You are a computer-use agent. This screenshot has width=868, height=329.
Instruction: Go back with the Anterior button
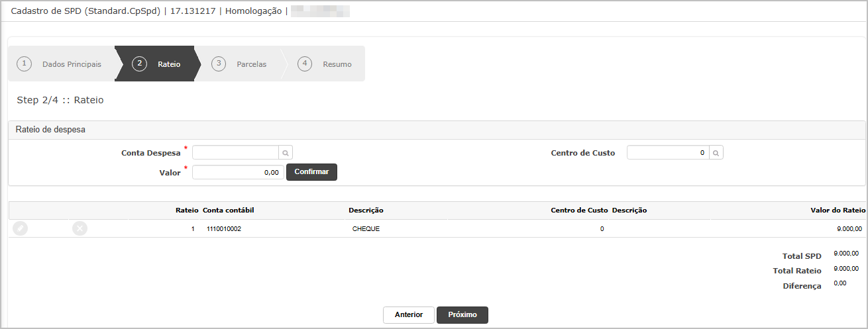[x=409, y=315]
